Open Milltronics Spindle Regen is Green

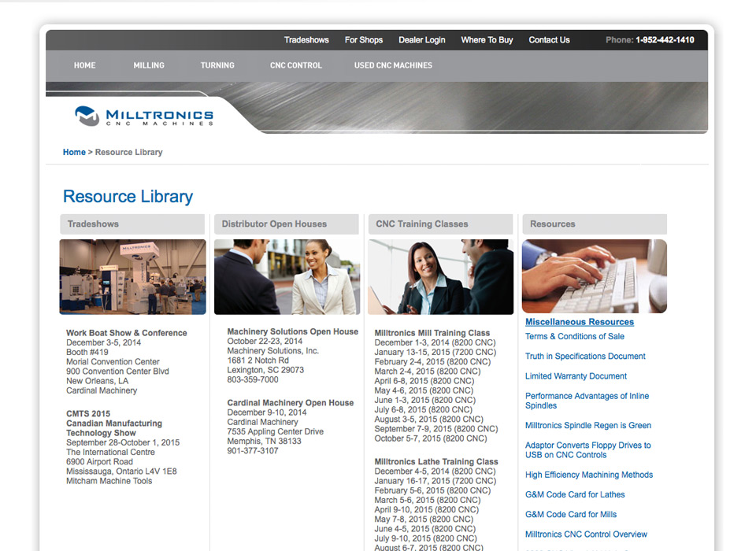[x=588, y=426]
